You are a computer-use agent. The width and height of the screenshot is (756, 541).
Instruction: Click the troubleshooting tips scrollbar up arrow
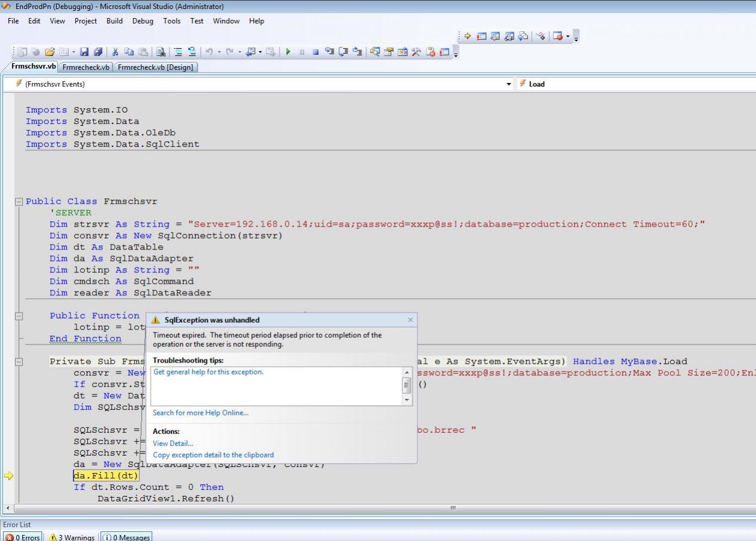point(407,372)
